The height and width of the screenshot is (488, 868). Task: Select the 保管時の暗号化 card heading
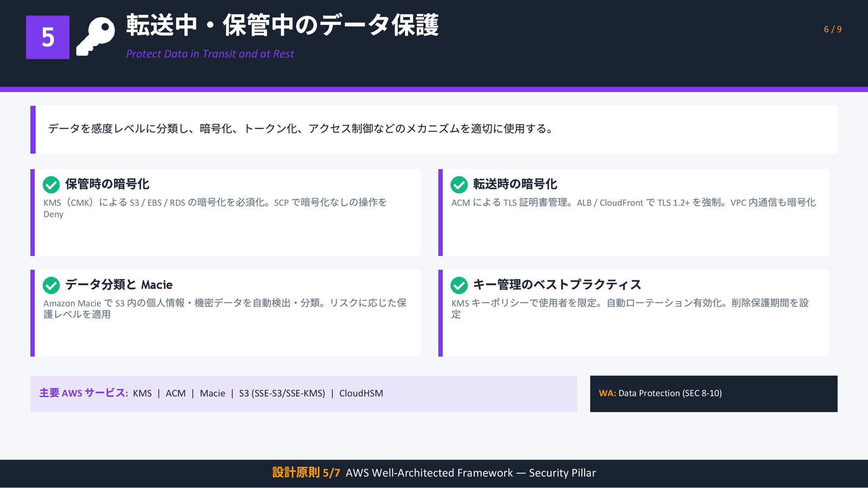107,184
